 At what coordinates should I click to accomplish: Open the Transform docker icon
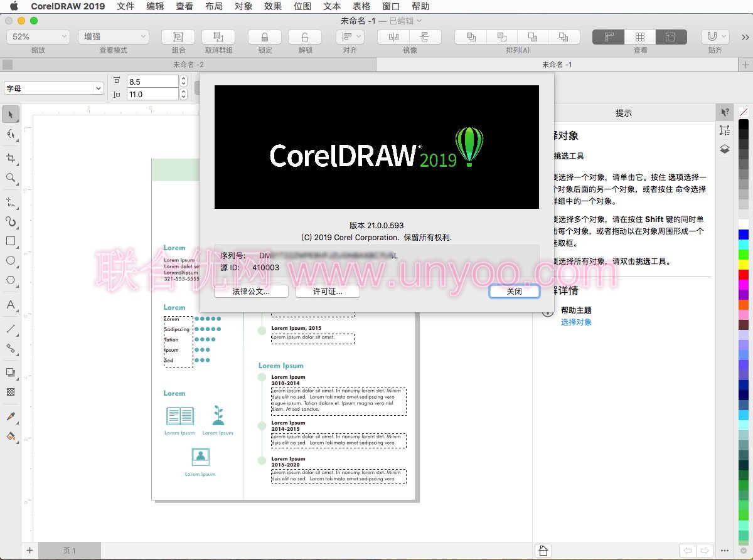click(725, 130)
